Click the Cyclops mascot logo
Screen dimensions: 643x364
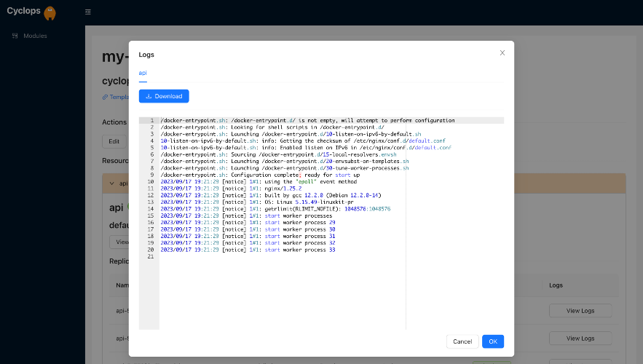click(50, 13)
